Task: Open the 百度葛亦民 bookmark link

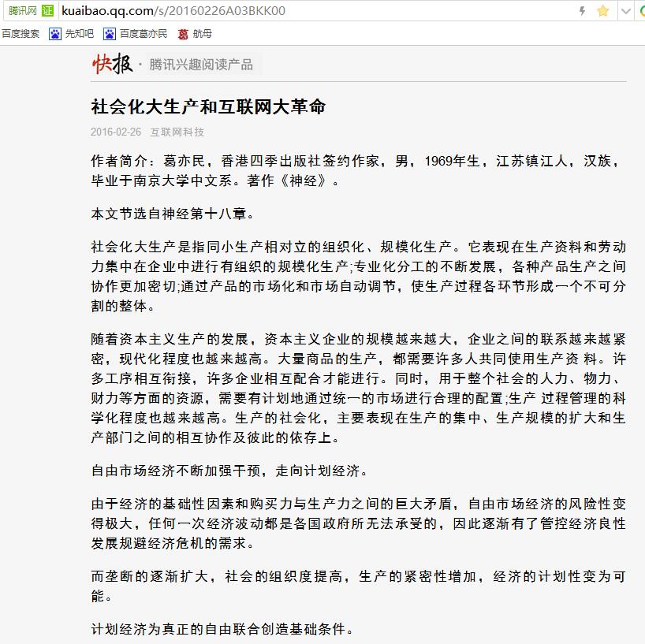Action: pos(144,34)
